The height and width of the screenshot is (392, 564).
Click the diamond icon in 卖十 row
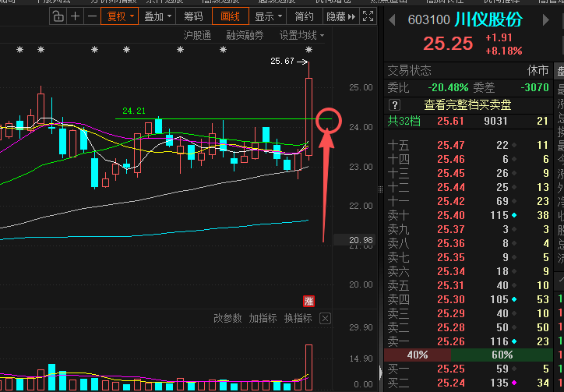coord(514,215)
